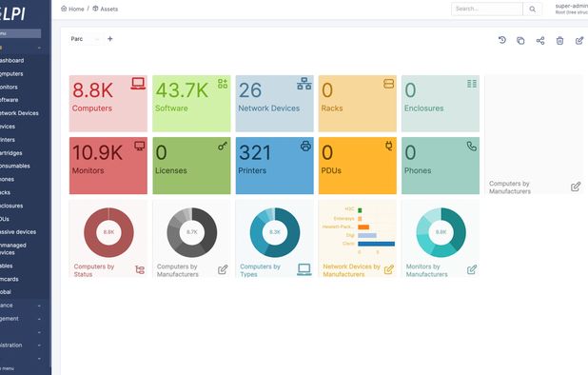Open Dashboard in the sidebar
This screenshot has height=375, width=588.
point(12,60)
